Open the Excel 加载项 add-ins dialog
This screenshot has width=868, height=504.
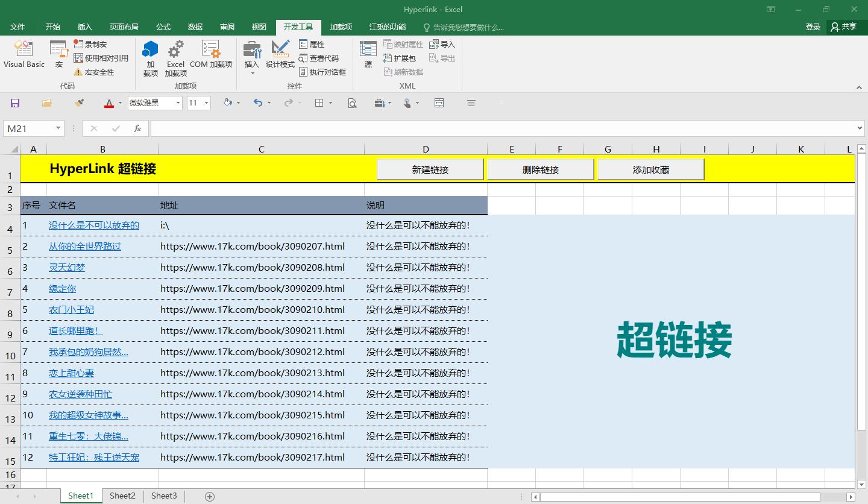175,56
